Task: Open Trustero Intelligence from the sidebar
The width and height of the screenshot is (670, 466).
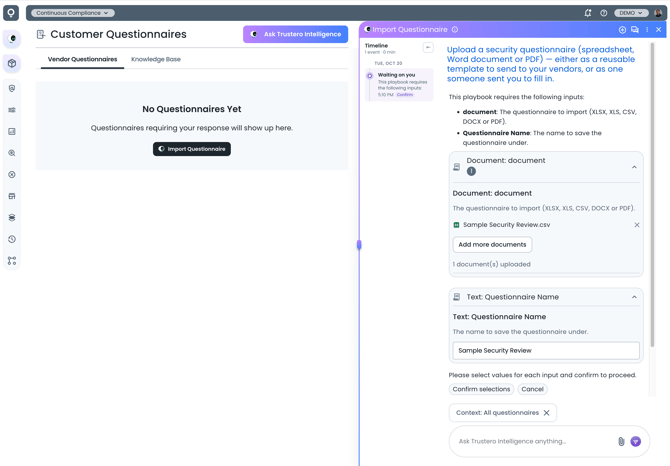Action: point(12,39)
